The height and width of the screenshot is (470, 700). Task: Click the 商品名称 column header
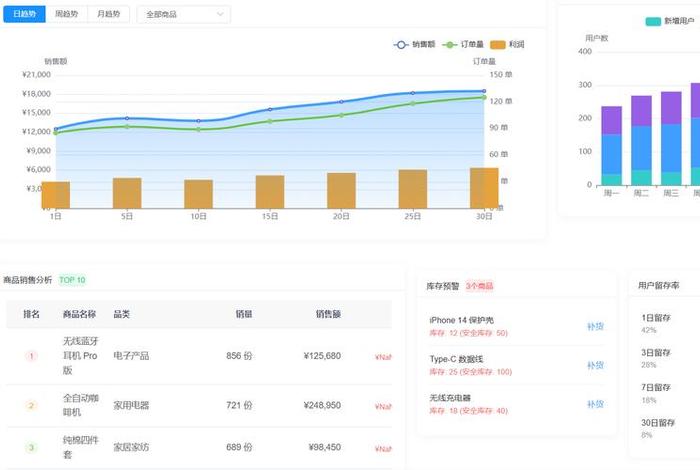point(79,314)
